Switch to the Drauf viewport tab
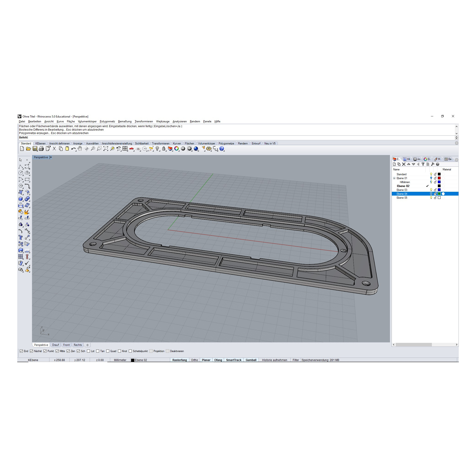 [x=55, y=345]
